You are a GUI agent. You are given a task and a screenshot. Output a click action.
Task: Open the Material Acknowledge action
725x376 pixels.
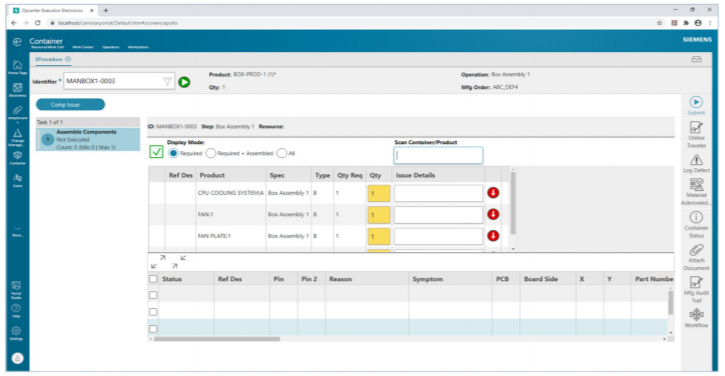pyautogui.click(x=696, y=185)
